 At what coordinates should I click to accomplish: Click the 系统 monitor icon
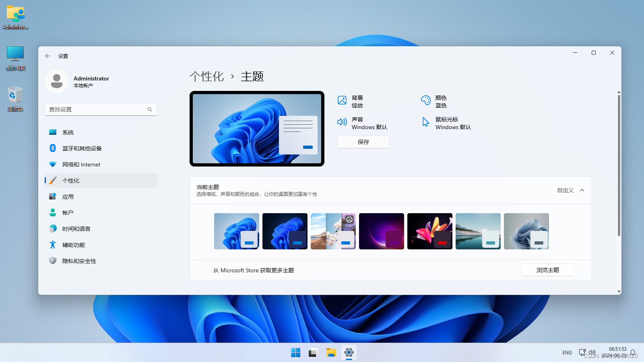coord(53,132)
